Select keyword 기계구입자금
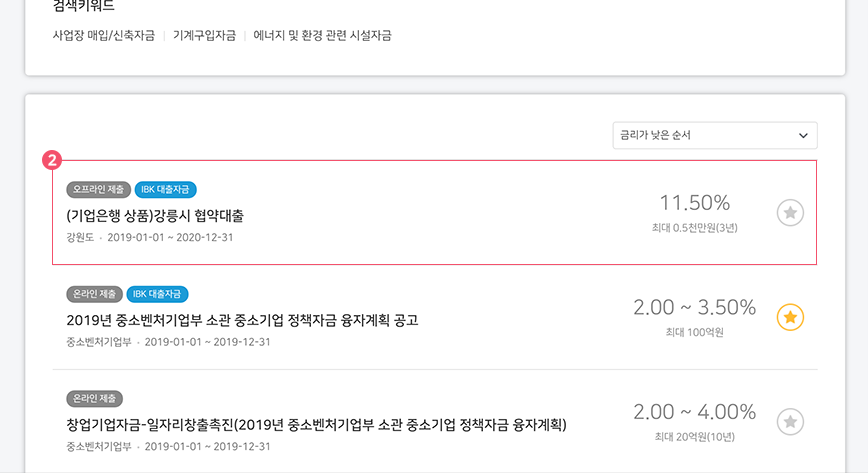This screenshot has height=473, width=868. (204, 35)
